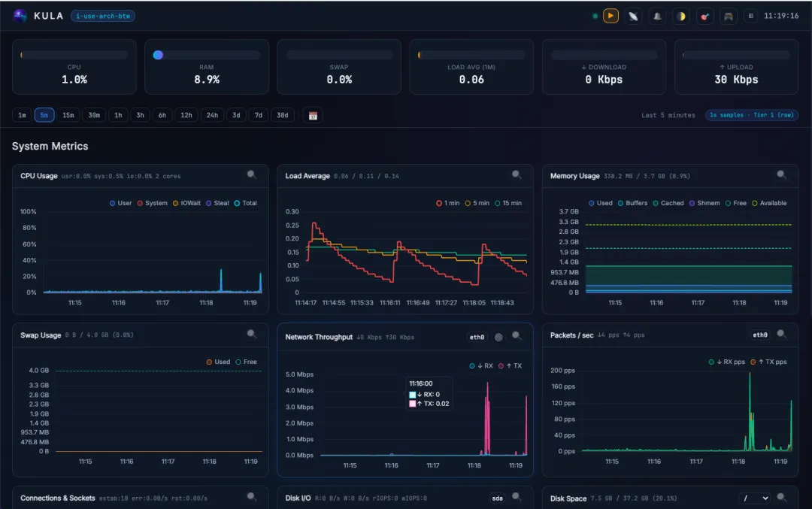
Task: Open eth0 interface selector in Network Throughput
Action: pos(477,337)
